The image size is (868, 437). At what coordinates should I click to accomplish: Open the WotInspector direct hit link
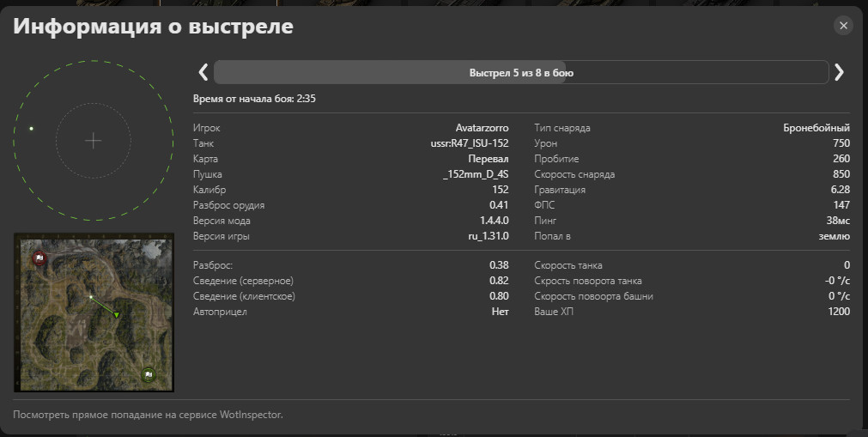(x=148, y=415)
